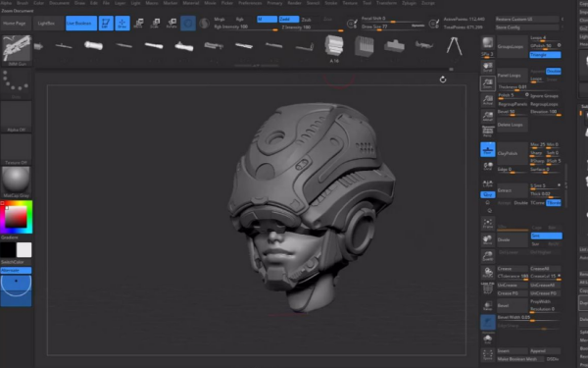
Task: Open the Alpha menu
Action: click(6, 3)
